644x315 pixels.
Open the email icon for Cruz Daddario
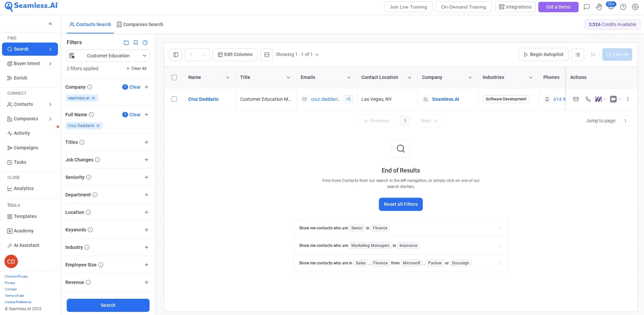[576, 99]
